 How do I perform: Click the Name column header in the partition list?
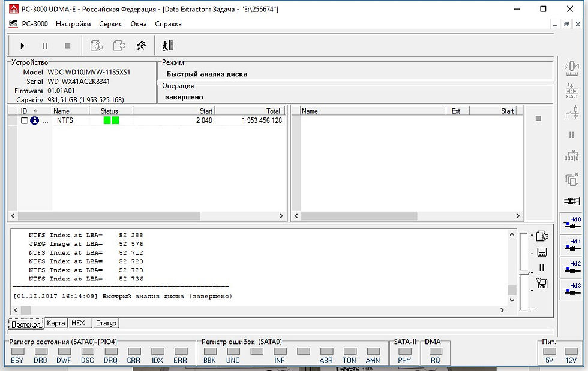(71, 111)
